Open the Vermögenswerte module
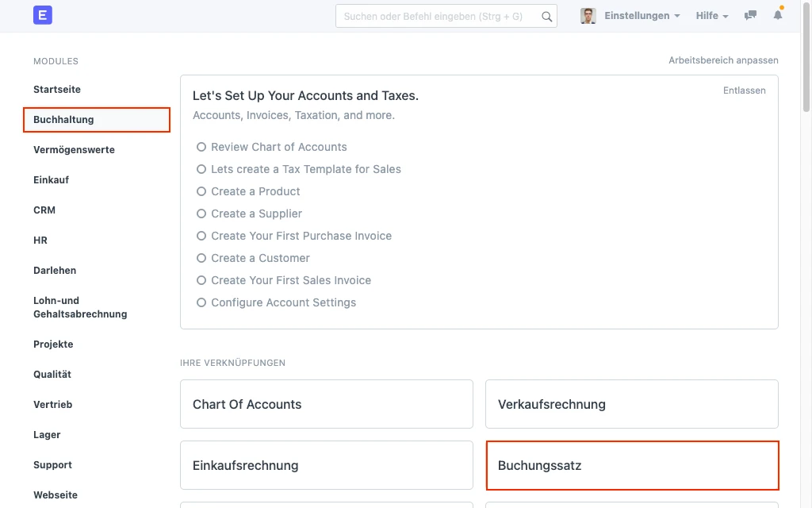 pyautogui.click(x=74, y=150)
